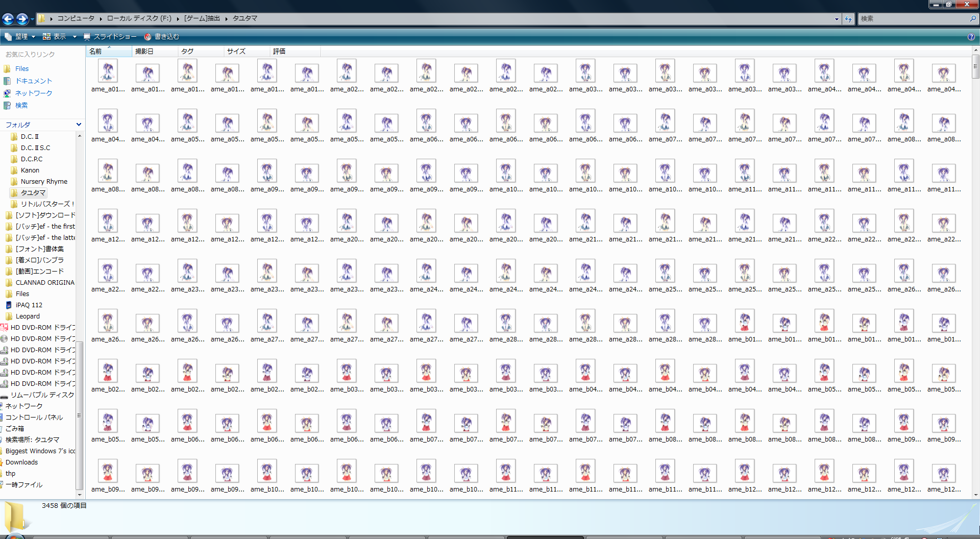
Task: Navigate to [ゲーム]抽出 in the breadcrumb
Action: [202, 18]
